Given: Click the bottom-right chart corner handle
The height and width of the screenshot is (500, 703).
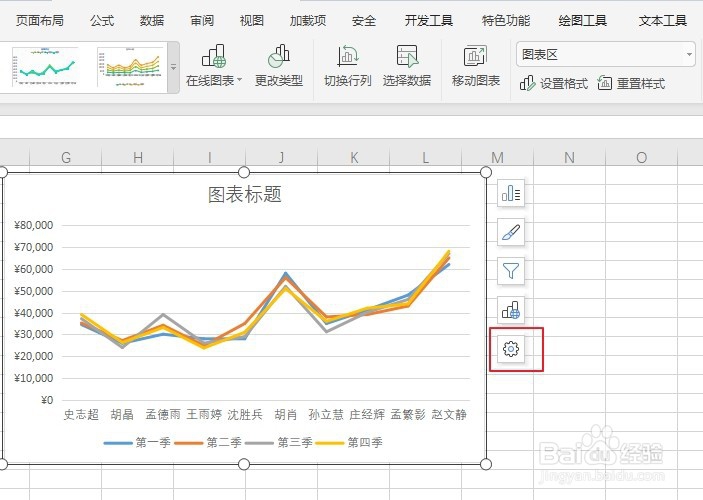Looking at the screenshot, I should coord(486,464).
